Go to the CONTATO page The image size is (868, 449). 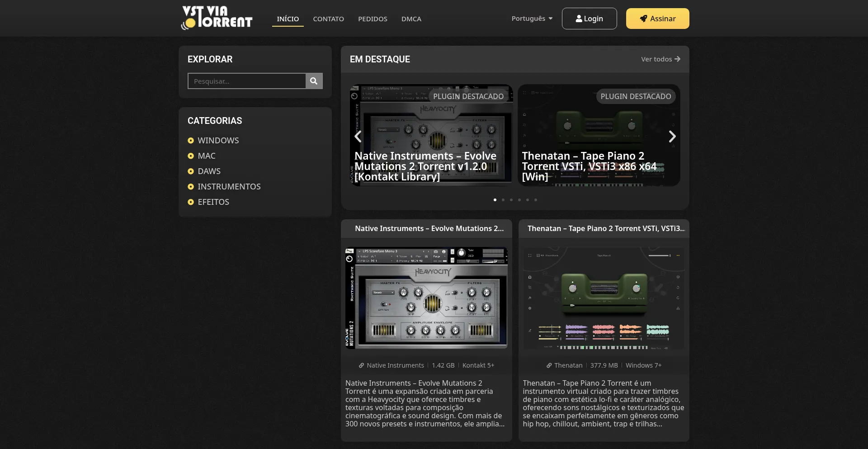[x=328, y=19]
